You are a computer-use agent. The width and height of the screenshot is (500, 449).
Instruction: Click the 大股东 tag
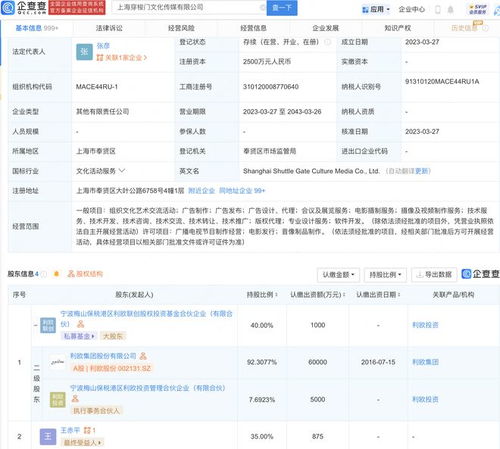click(x=113, y=336)
